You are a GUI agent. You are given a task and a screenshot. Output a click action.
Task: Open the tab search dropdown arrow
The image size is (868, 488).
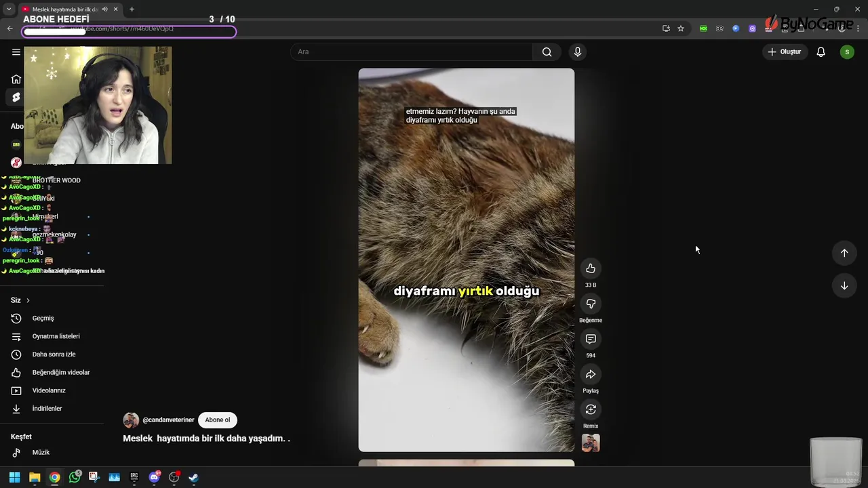(9, 9)
